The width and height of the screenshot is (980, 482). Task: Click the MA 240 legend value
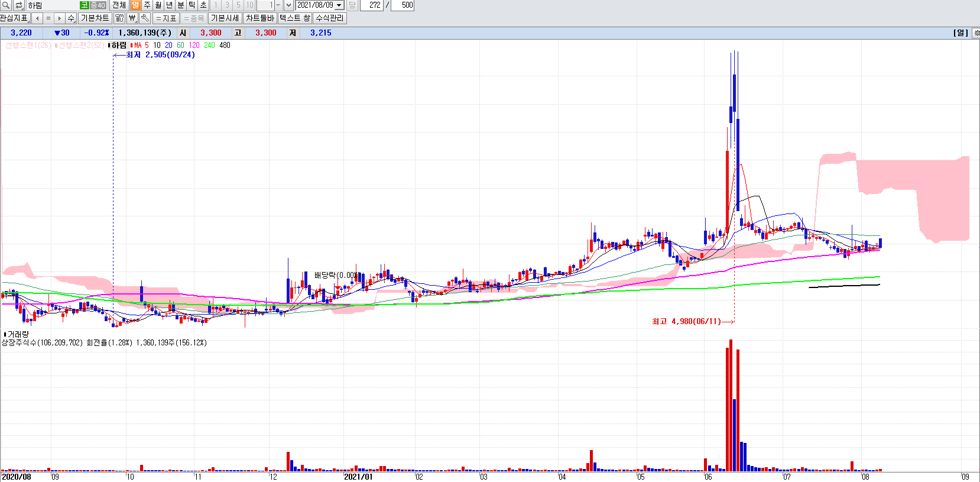click(209, 45)
